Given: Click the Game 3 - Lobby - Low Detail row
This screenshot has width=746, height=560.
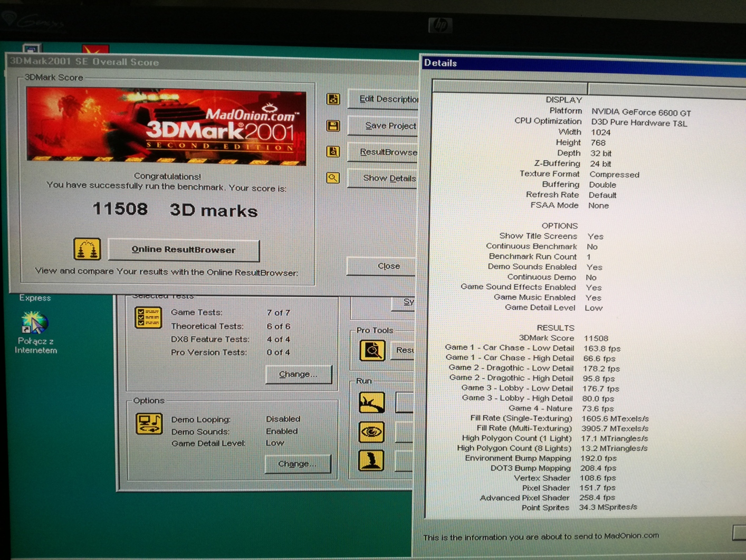Looking at the screenshot, I should tap(540, 388).
